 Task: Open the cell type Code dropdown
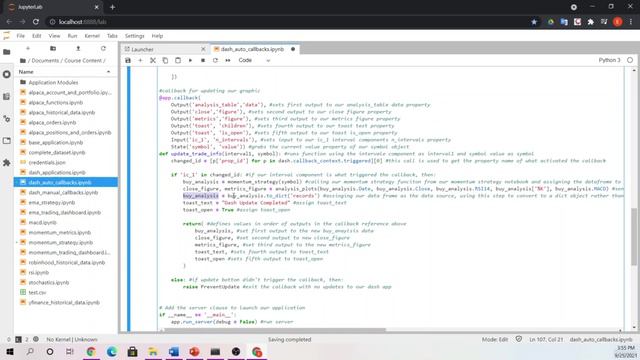[x=254, y=60]
